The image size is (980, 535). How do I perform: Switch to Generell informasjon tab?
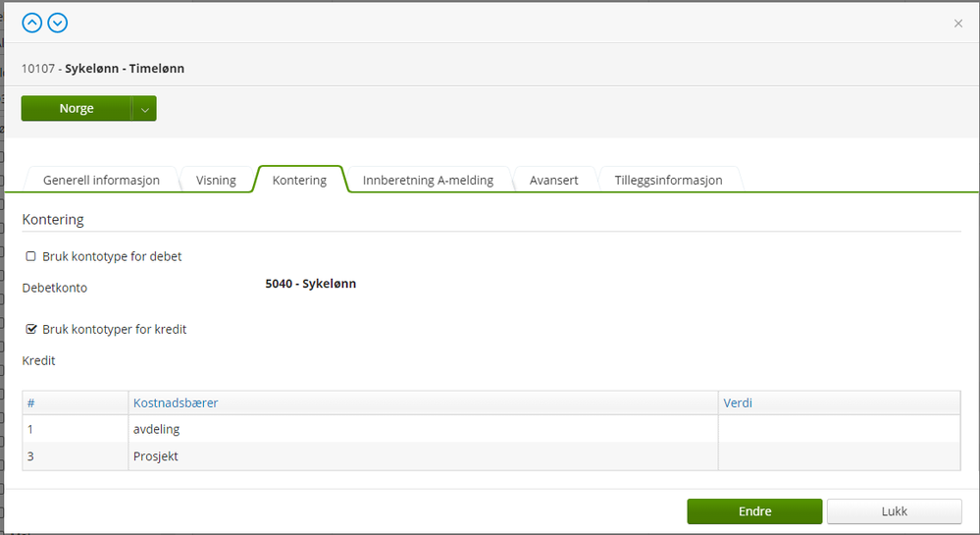tap(101, 181)
